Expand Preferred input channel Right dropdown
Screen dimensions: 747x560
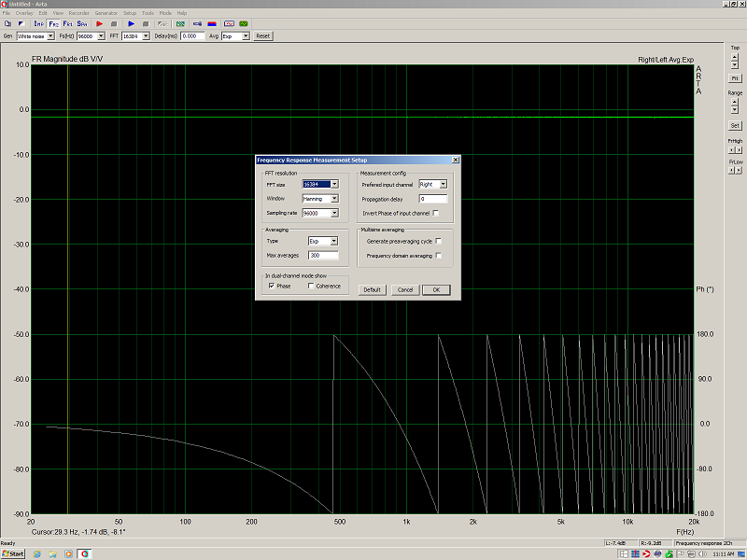point(443,184)
